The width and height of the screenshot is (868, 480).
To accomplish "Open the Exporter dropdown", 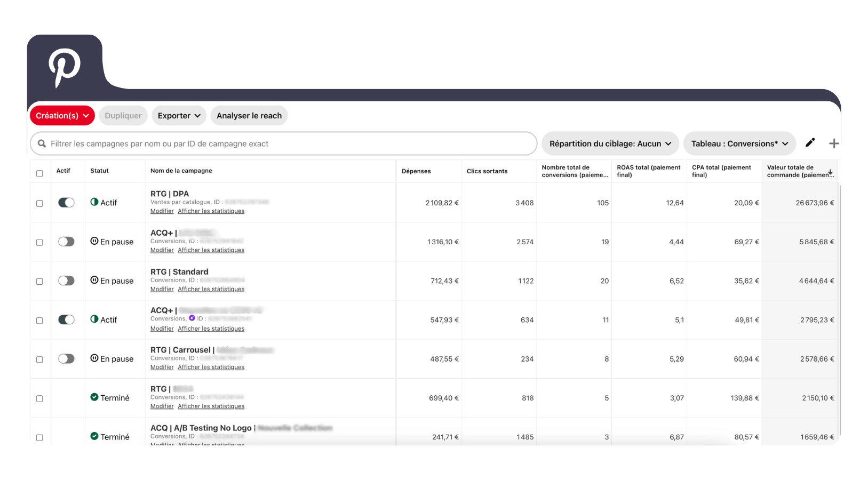I will coord(179,115).
